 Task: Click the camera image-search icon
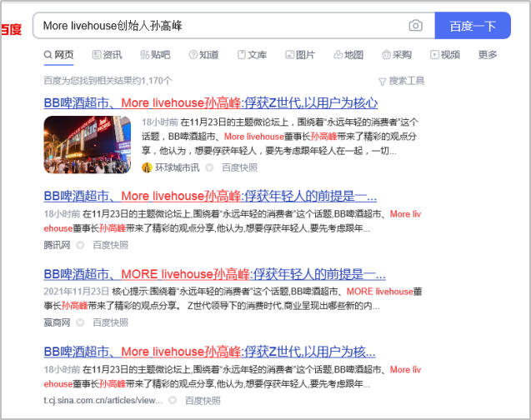click(x=415, y=26)
